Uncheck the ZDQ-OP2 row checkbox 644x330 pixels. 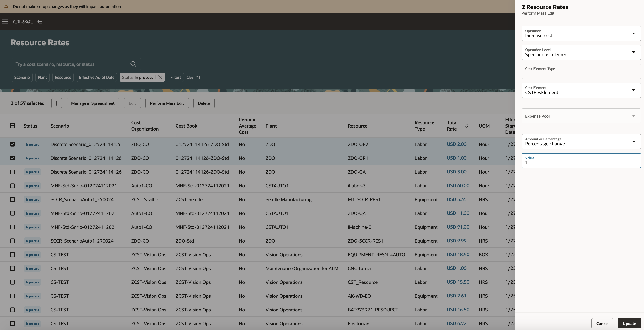pos(12,144)
